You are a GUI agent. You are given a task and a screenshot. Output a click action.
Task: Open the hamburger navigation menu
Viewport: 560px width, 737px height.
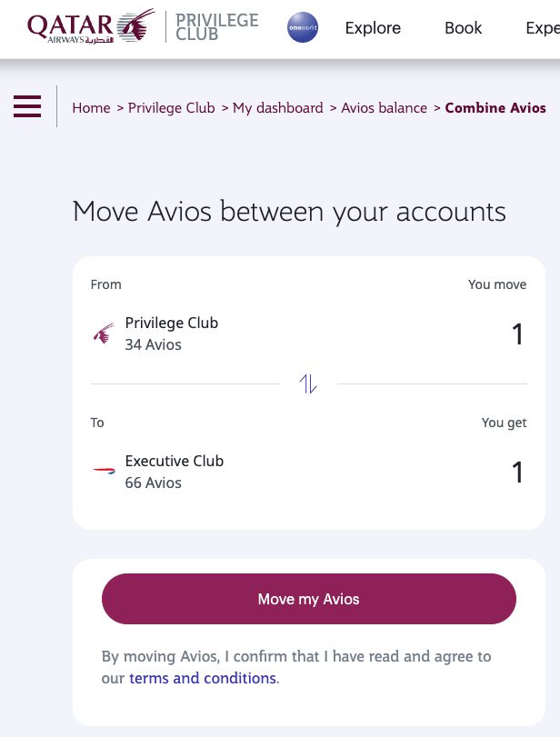tap(27, 106)
